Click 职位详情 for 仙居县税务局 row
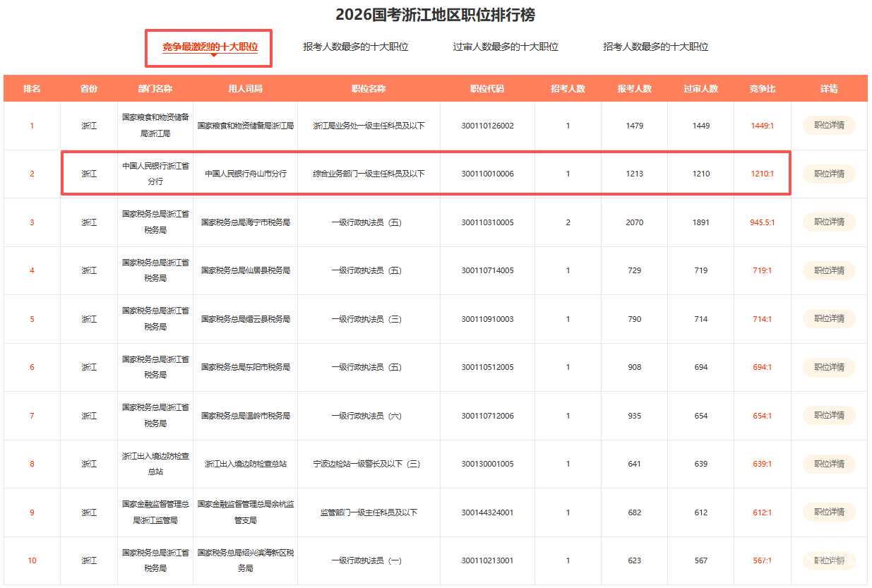Viewport: 872px width, 588px height. (828, 270)
